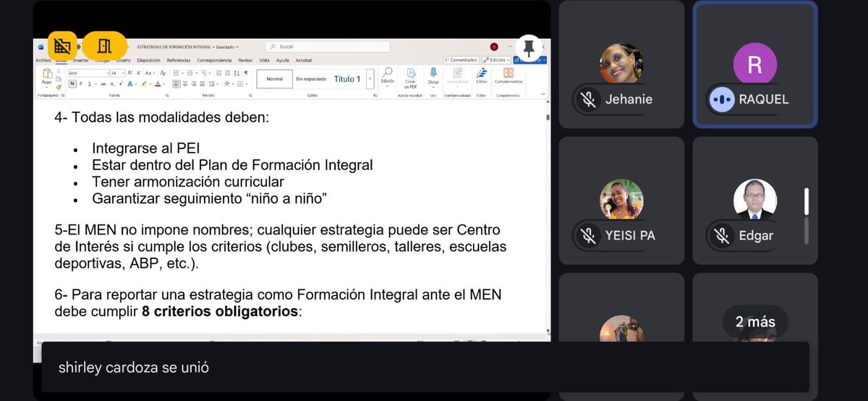
Task: Select the Título 1 style
Action: (347, 79)
